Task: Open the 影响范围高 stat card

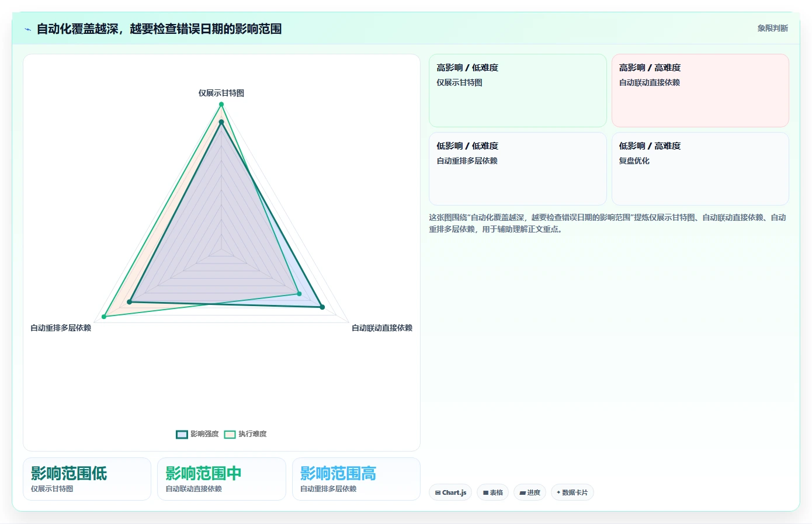Action: click(x=356, y=479)
